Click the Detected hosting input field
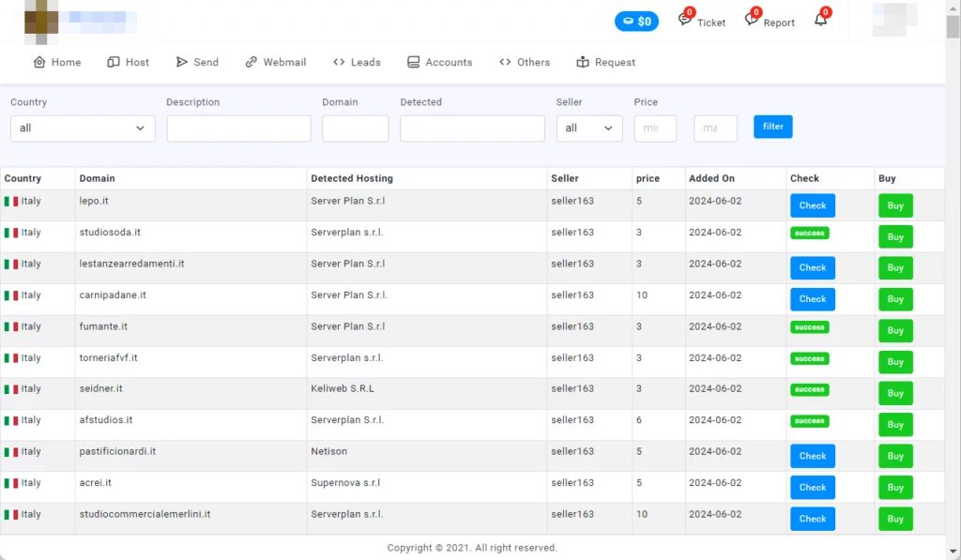The width and height of the screenshot is (961, 560). coord(472,129)
